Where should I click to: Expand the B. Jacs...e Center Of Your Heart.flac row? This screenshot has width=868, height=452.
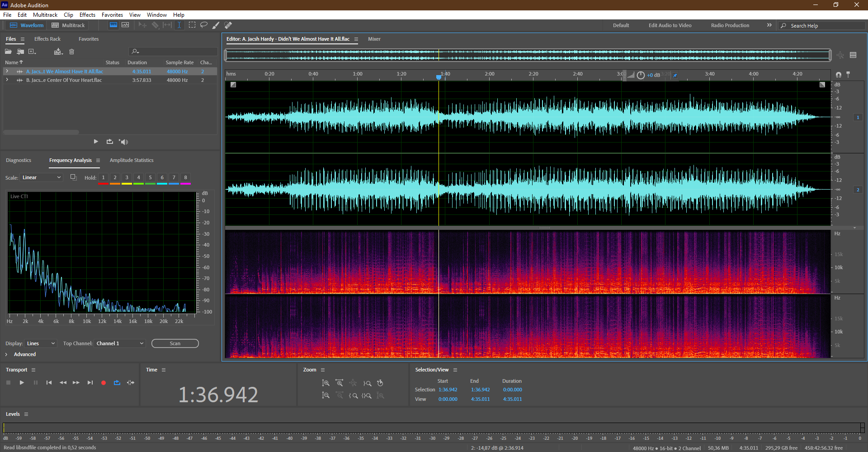(7, 80)
